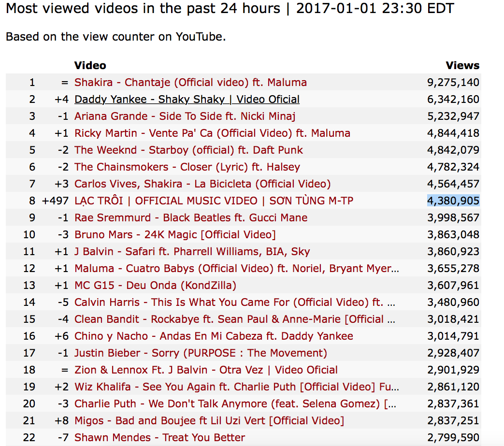Open Shakira - Chantaje video link

tap(190, 83)
